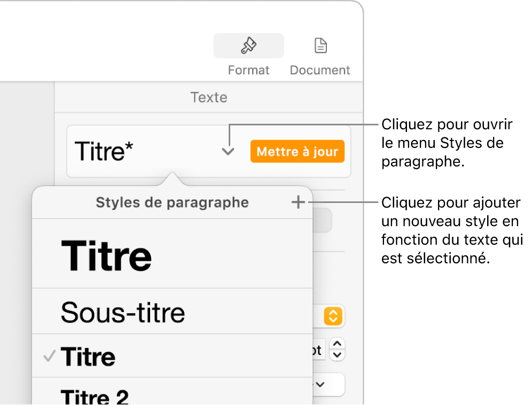Choose the Sous-titre paragraph style
Viewport: 532px width, 405px height.
tap(123, 313)
